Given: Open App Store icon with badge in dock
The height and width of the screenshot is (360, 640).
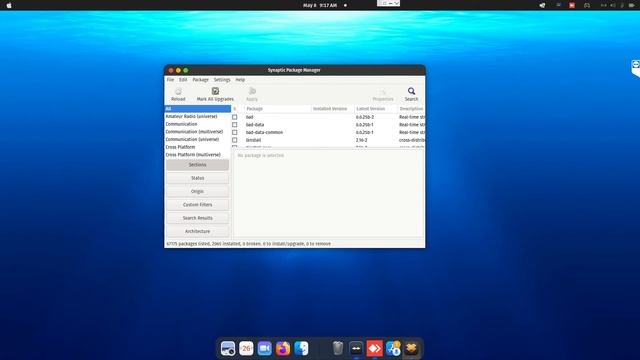Looking at the screenshot, I should (393, 348).
